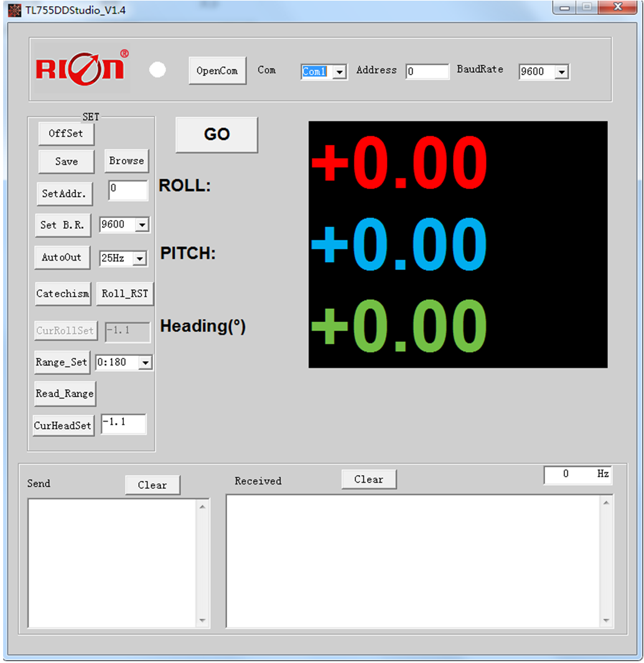
Task: Click the CurHeadSet button
Action: coord(63,425)
